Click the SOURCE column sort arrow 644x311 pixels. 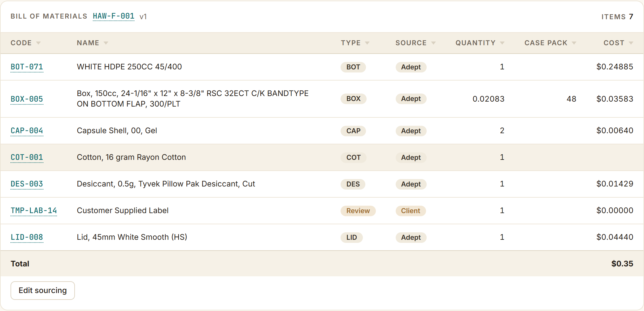pyautogui.click(x=433, y=43)
